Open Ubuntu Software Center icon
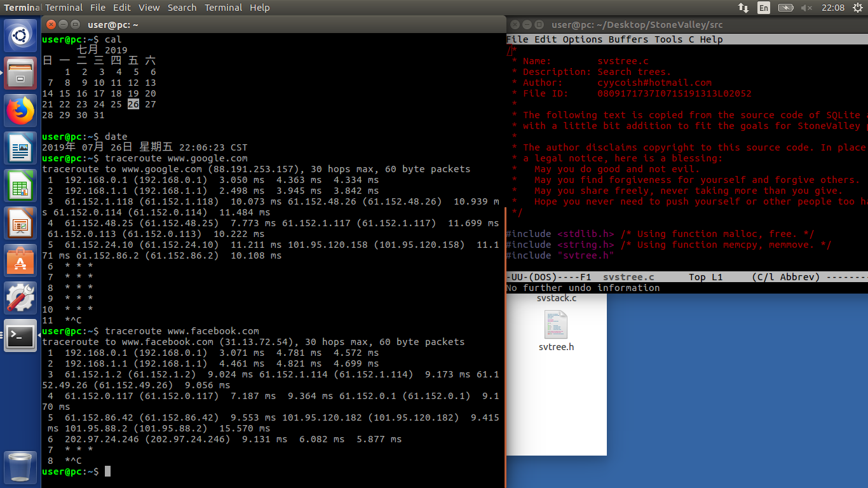The image size is (868, 488). click(x=20, y=261)
